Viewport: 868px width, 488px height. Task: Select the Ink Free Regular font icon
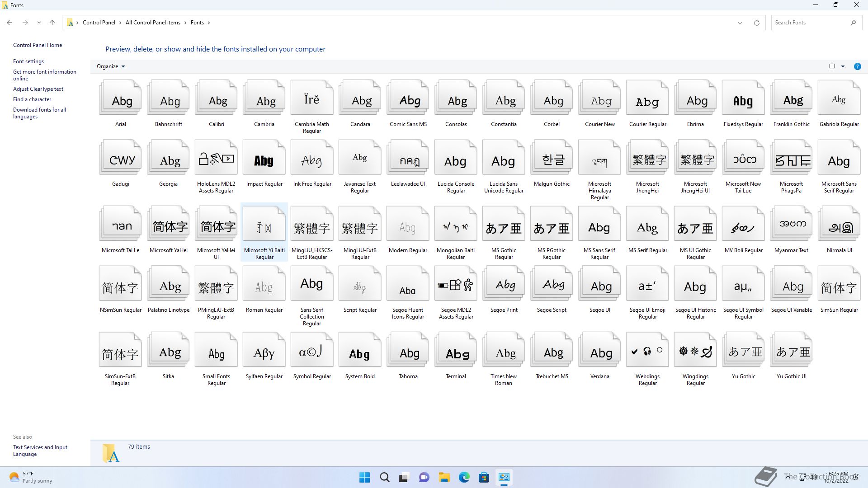(312, 157)
